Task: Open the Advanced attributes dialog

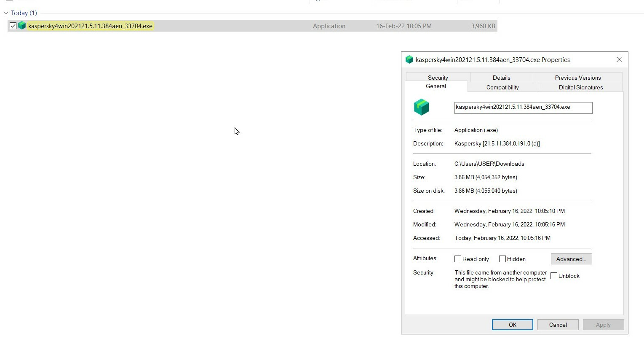Action: (x=571, y=259)
